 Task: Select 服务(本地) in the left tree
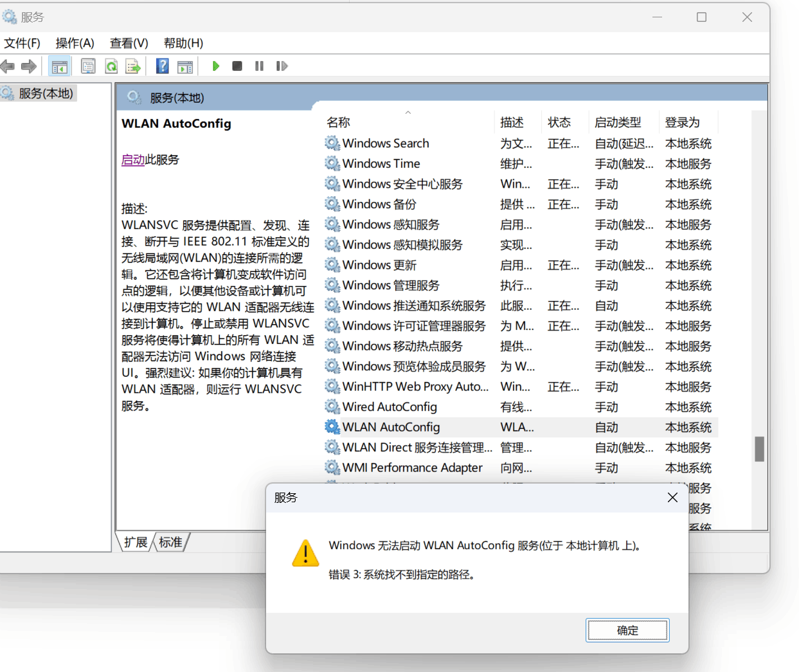click(46, 93)
